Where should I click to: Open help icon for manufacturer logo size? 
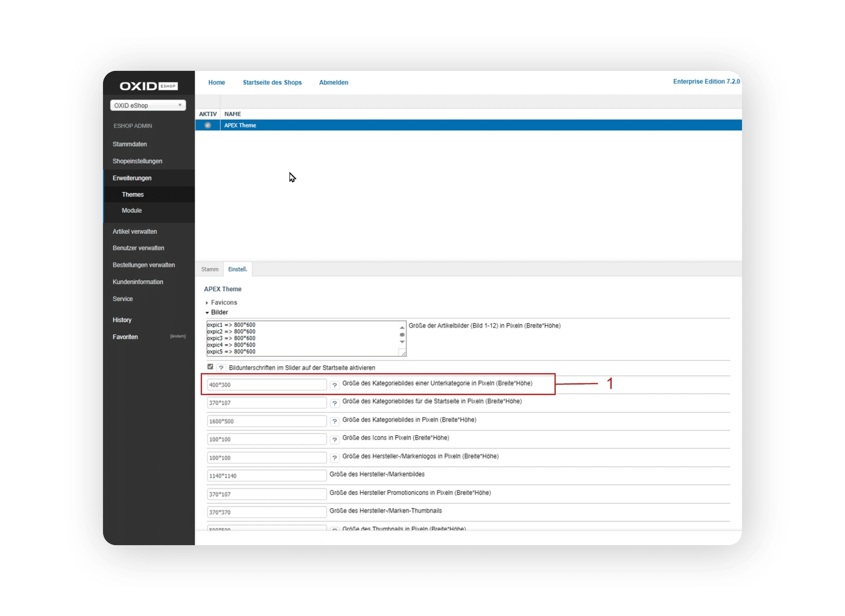click(335, 458)
